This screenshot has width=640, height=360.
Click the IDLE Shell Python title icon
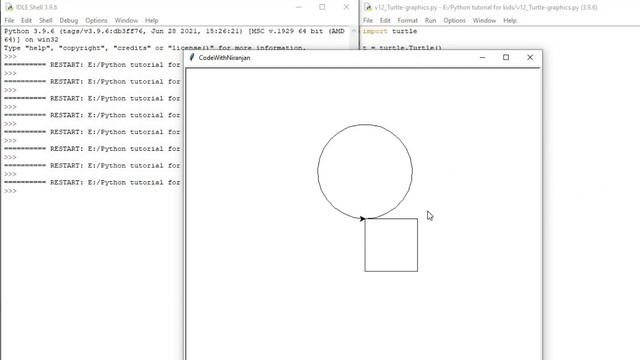point(9,7)
